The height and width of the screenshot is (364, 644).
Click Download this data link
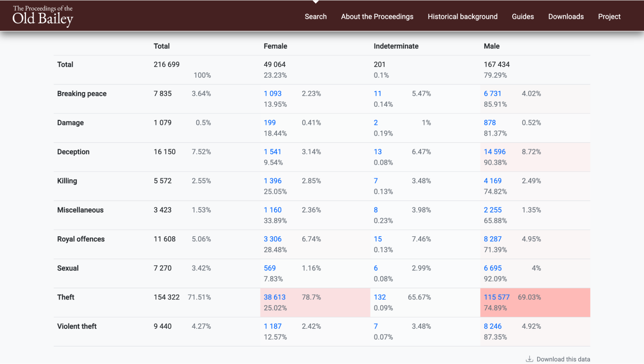(x=563, y=359)
